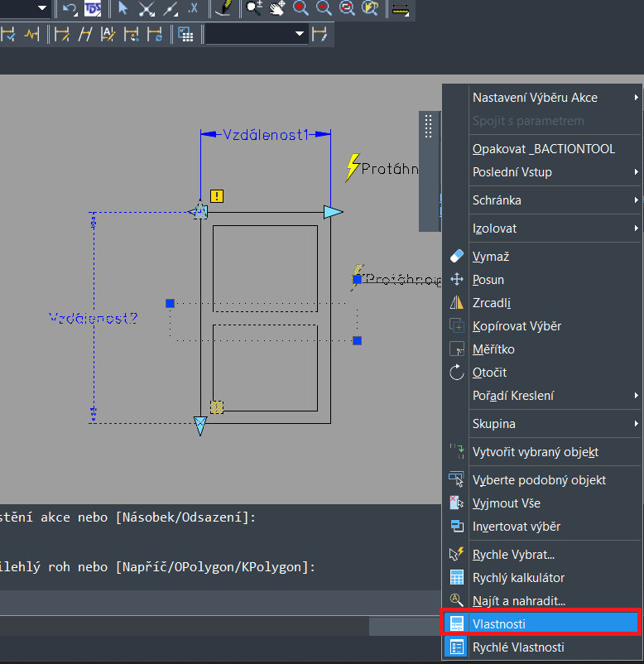Select Vymaž in the context menu
The image size is (644, 664).
[x=491, y=257]
